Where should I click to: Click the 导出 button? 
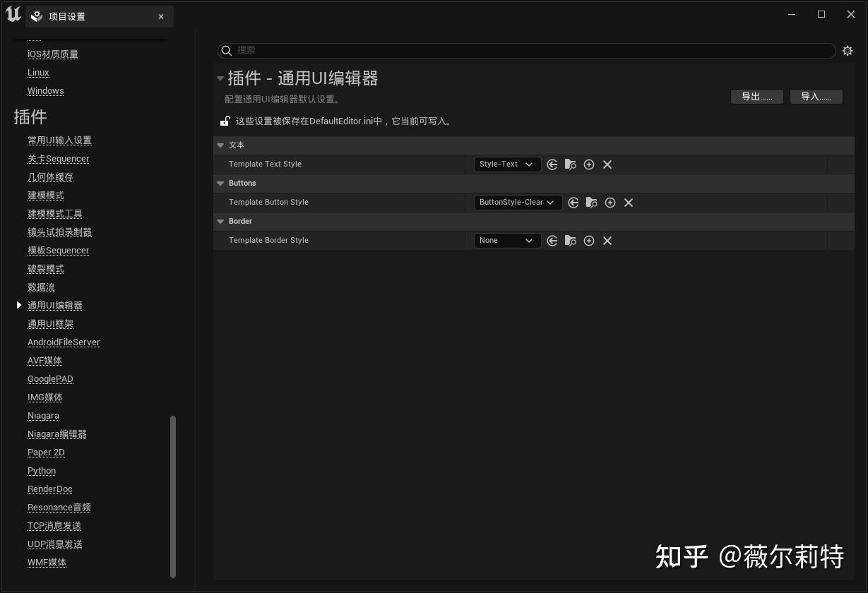coord(756,97)
